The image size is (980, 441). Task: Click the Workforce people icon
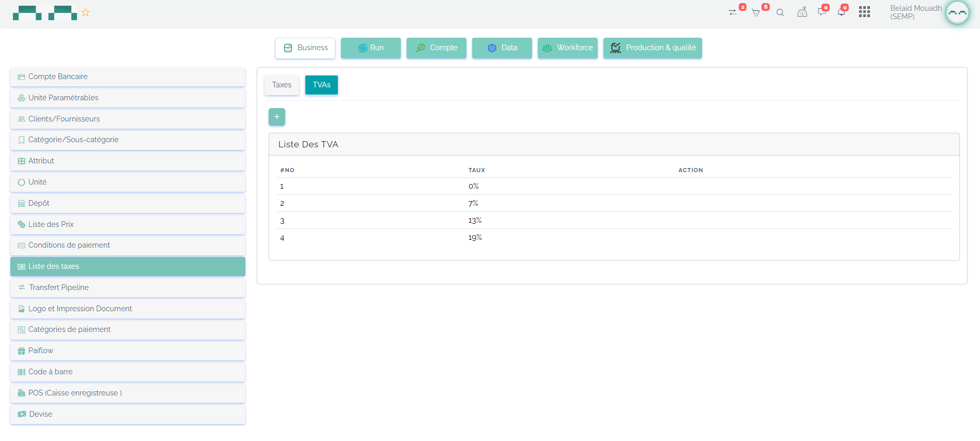547,48
